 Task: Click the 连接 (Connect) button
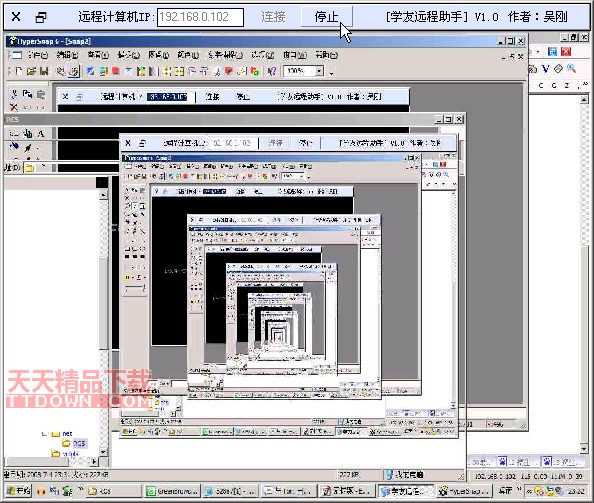pos(273,17)
